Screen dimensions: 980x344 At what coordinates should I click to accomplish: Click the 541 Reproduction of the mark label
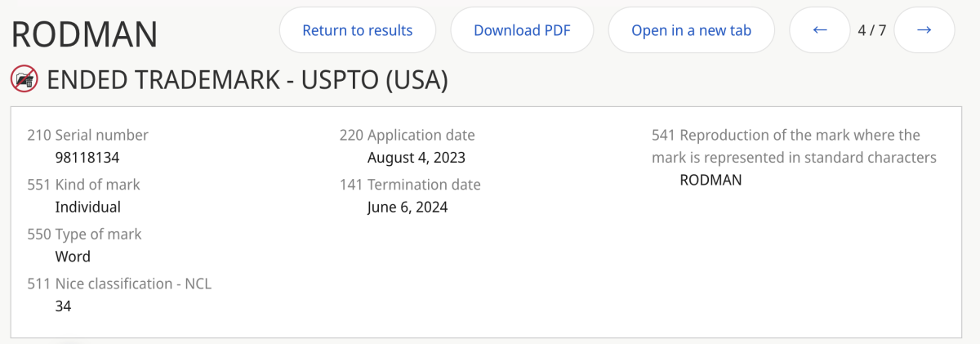click(794, 146)
